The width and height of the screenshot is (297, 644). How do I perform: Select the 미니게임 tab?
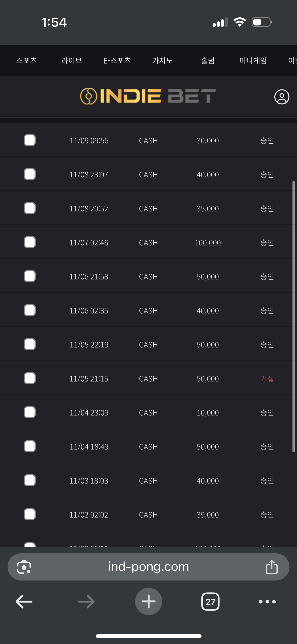pos(253,60)
